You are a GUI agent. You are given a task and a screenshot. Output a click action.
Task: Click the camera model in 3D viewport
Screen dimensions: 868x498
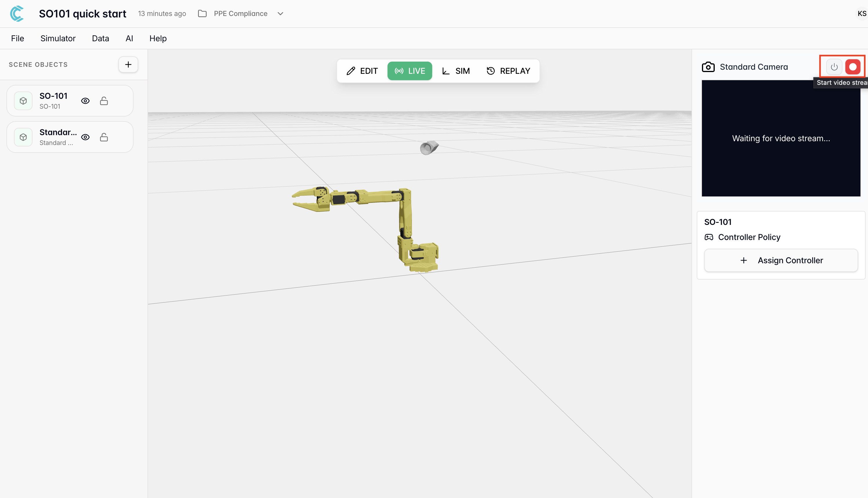click(x=428, y=148)
